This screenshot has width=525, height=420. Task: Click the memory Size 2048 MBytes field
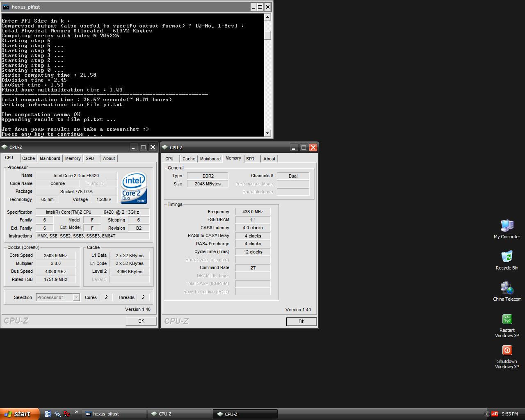point(208,184)
